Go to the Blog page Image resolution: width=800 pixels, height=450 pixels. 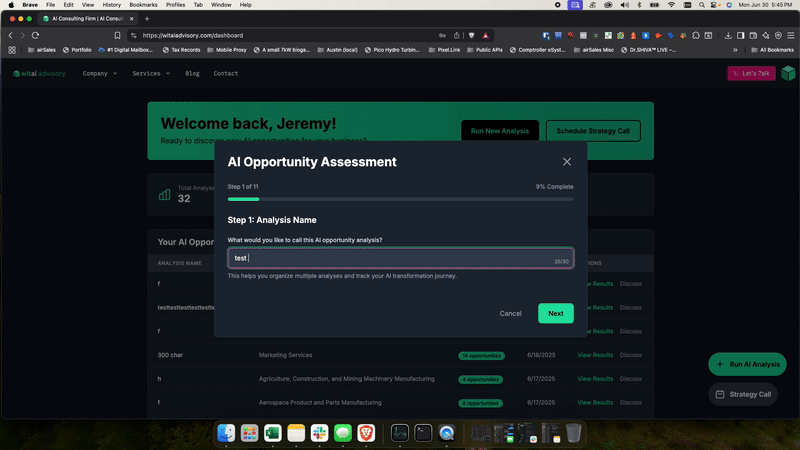(x=192, y=73)
